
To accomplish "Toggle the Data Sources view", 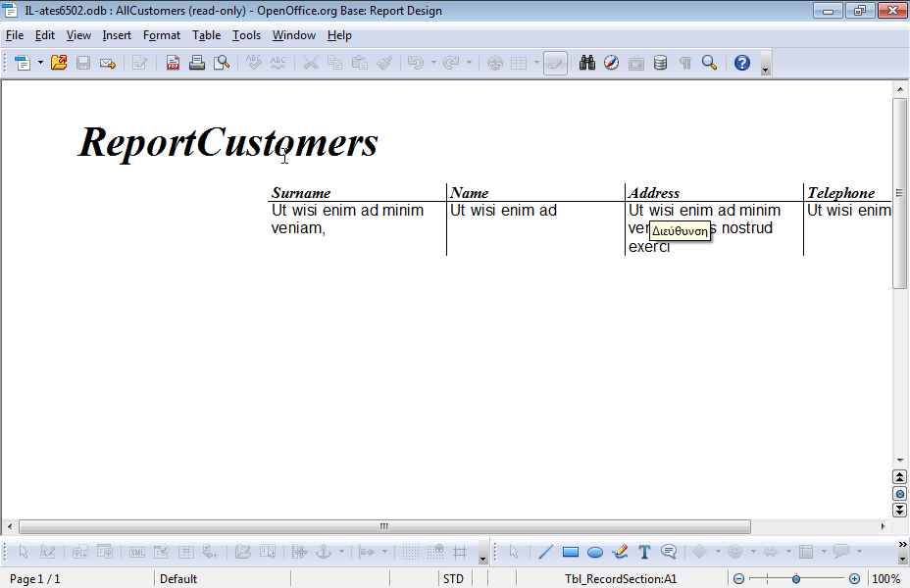I will coord(661,63).
